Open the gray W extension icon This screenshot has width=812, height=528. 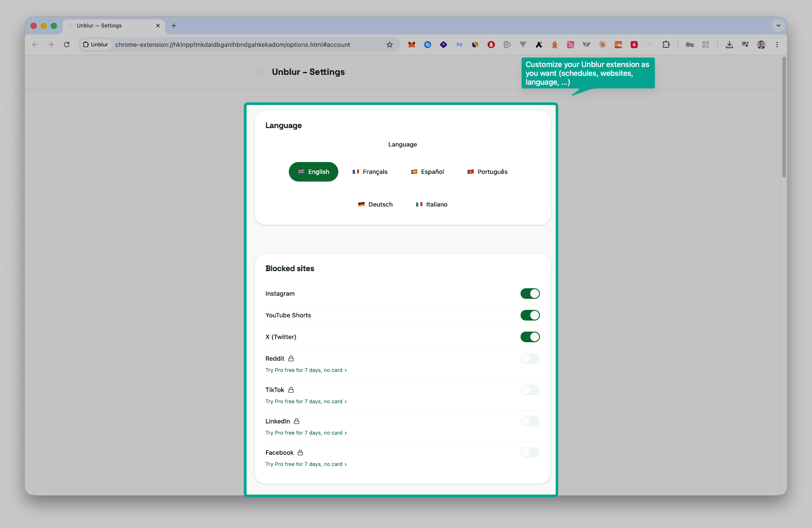coord(586,44)
